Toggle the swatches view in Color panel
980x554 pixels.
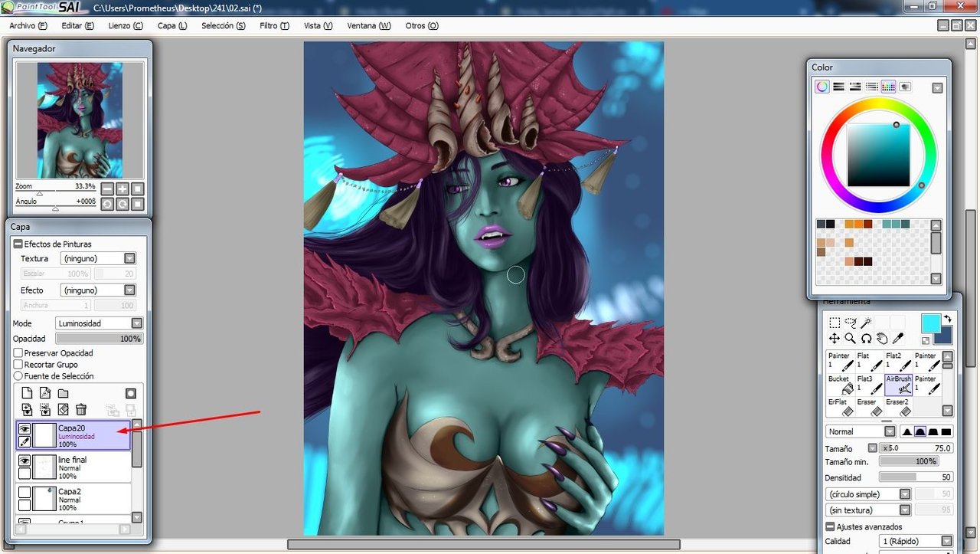pos(888,87)
